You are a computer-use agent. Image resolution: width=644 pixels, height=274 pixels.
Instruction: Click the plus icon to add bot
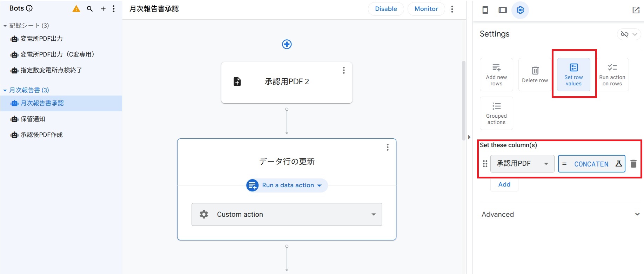[x=103, y=9]
